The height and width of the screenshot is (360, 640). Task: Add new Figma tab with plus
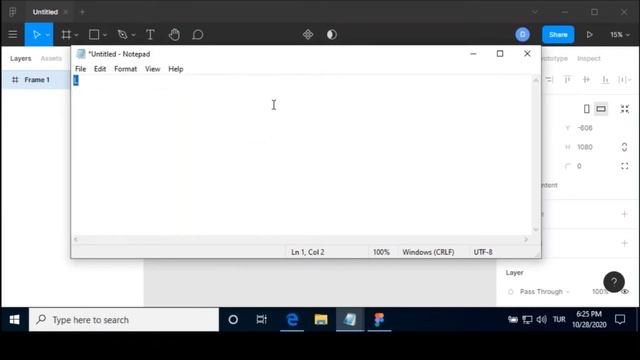pos(82,12)
